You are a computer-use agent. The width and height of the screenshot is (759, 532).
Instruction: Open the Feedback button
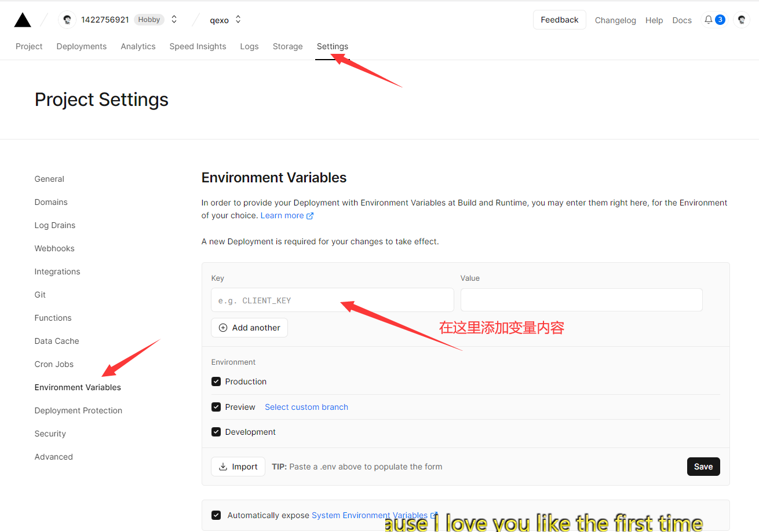(559, 20)
